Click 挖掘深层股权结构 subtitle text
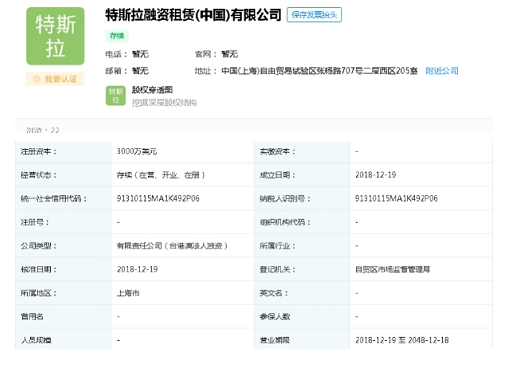 tap(164, 103)
